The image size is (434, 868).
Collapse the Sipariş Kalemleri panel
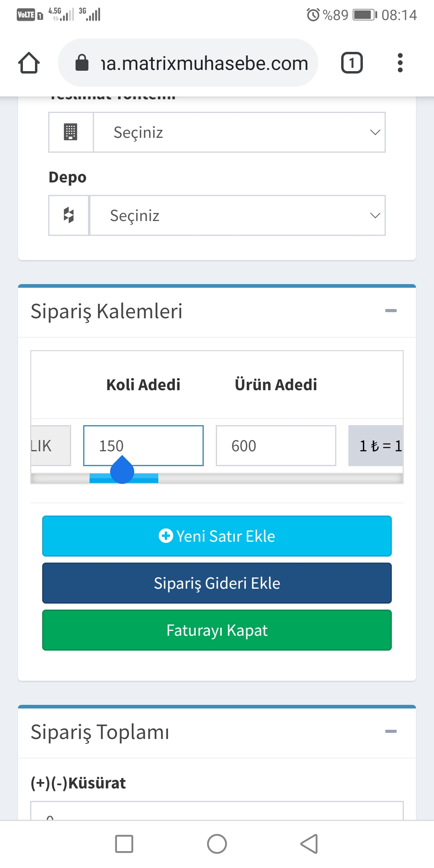[x=391, y=311]
